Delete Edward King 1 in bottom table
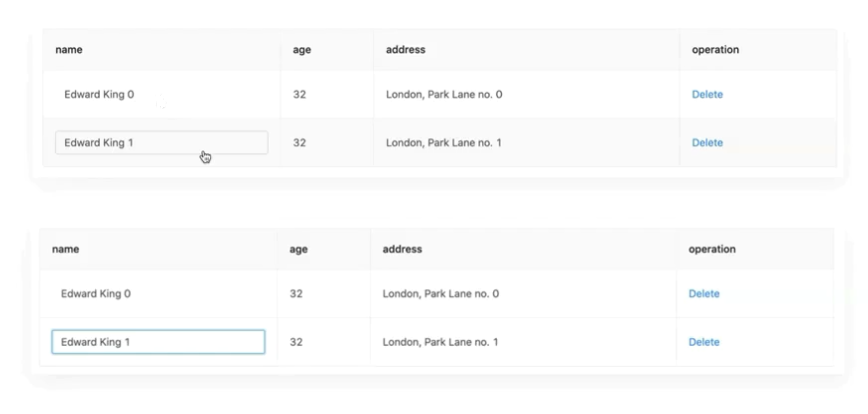The width and height of the screenshot is (868, 414). tap(704, 342)
